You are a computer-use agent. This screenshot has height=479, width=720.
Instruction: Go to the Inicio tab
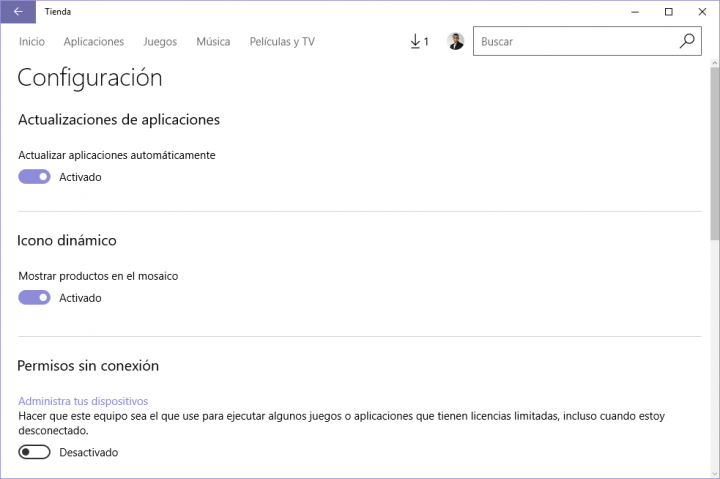[32, 41]
